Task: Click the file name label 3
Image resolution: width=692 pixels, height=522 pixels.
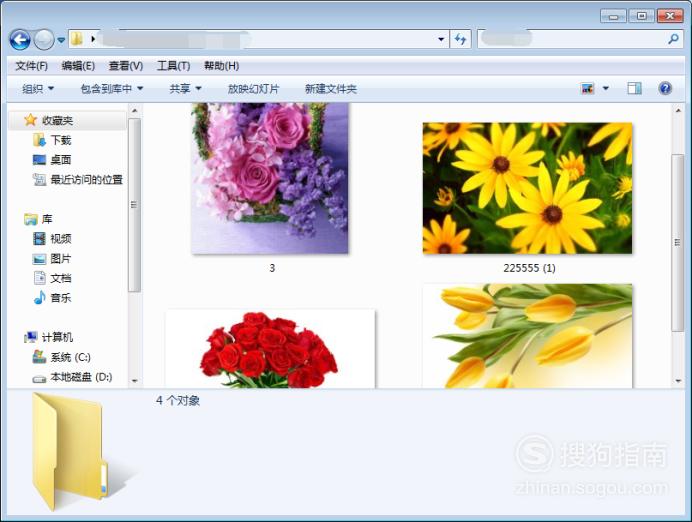Action: click(x=272, y=268)
